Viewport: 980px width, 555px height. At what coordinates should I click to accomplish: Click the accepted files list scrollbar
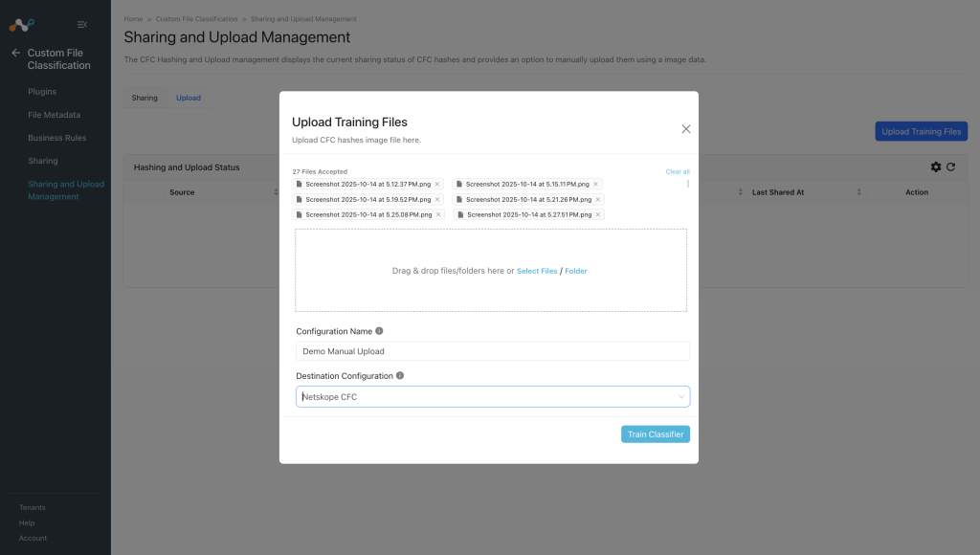(688, 184)
